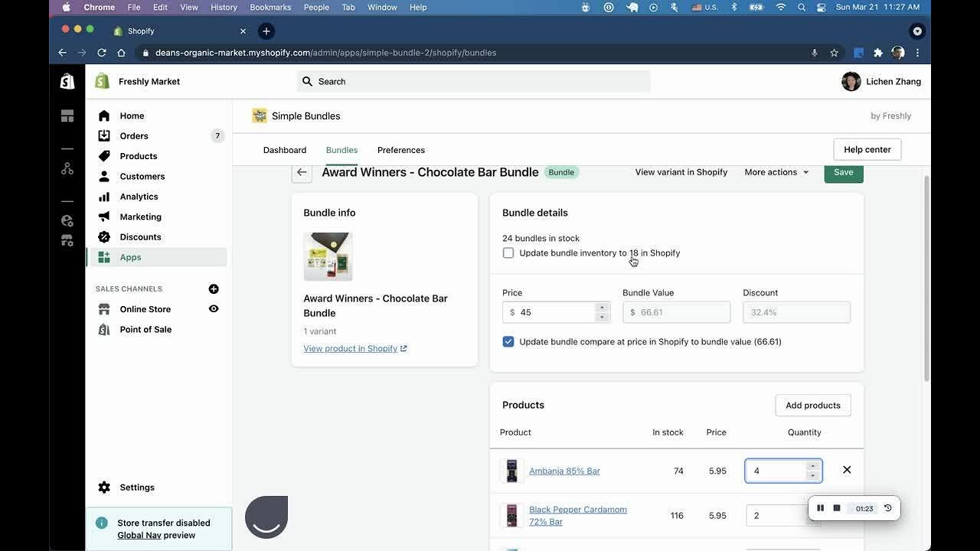Click the Bundle label badge
This screenshot has width=980, height=551.
[x=561, y=172]
